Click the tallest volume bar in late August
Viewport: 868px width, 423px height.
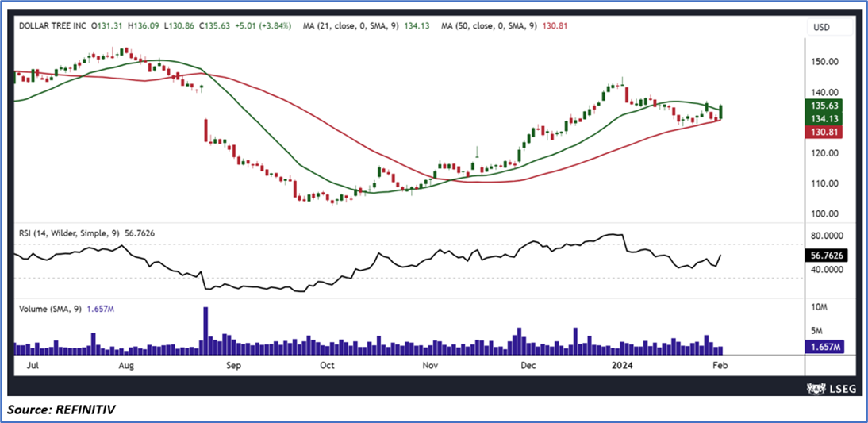[x=206, y=330]
